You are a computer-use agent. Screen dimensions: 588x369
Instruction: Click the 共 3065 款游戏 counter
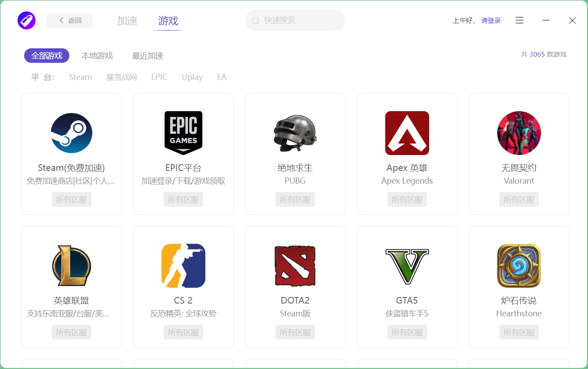[544, 54]
